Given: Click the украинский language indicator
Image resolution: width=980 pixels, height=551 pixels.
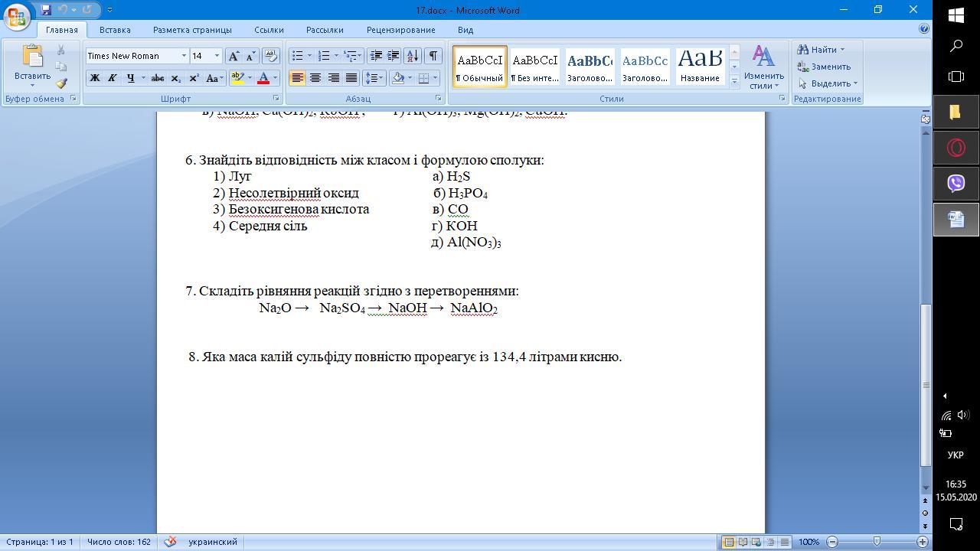Looking at the screenshot, I should (213, 542).
